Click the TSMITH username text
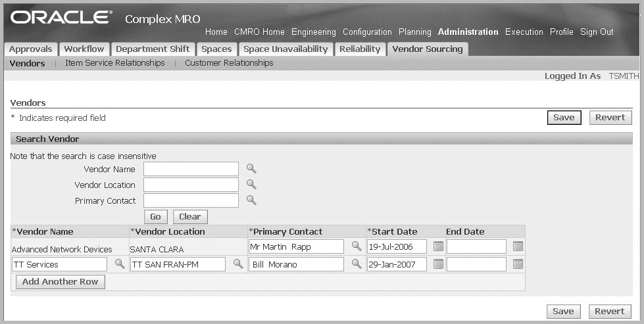Screen dimensions: 644x324 coord(624,76)
